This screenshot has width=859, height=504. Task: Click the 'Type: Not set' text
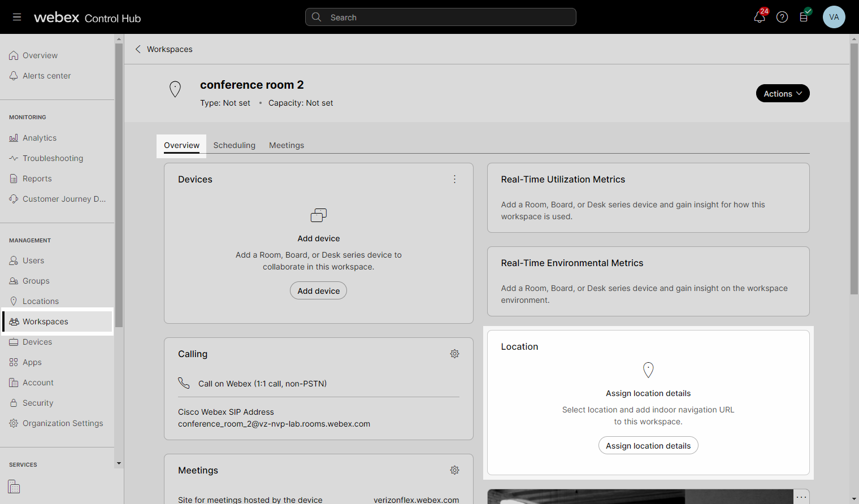click(225, 103)
